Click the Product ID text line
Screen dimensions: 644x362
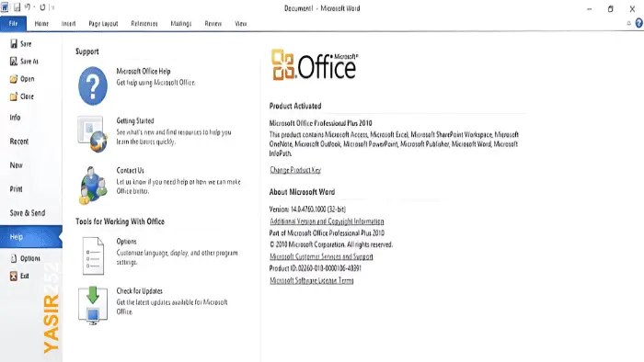(x=316, y=268)
